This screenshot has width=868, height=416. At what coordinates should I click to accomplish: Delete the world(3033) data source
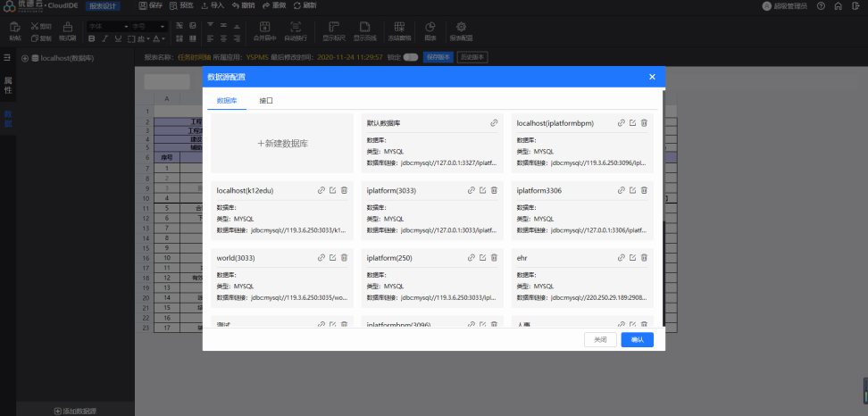(x=344, y=258)
